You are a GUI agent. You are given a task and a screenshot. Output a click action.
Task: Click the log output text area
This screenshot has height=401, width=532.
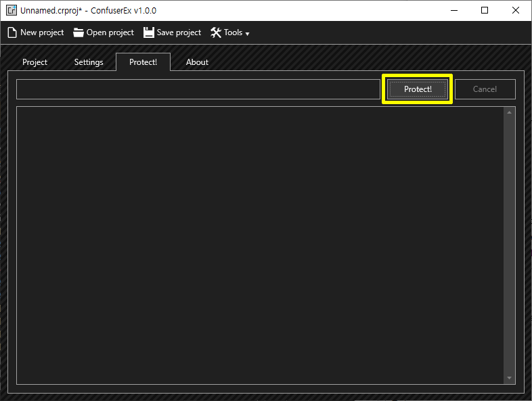point(260,245)
